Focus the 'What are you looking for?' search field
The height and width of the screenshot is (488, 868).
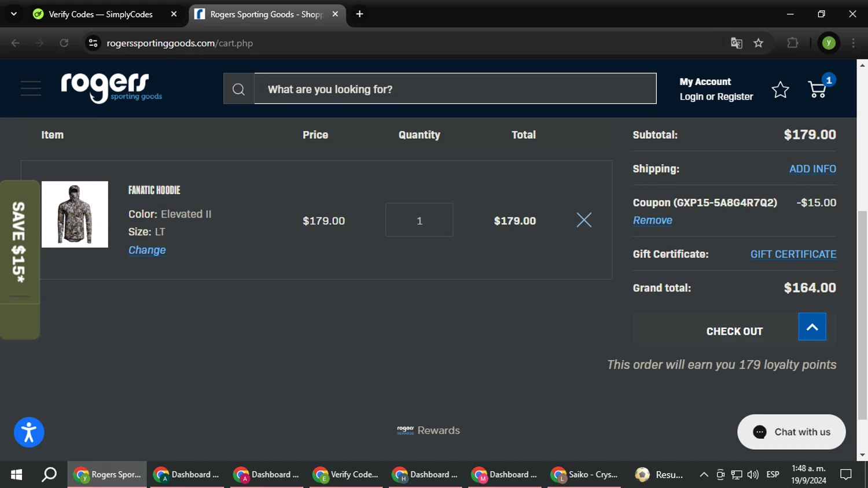click(455, 89)
